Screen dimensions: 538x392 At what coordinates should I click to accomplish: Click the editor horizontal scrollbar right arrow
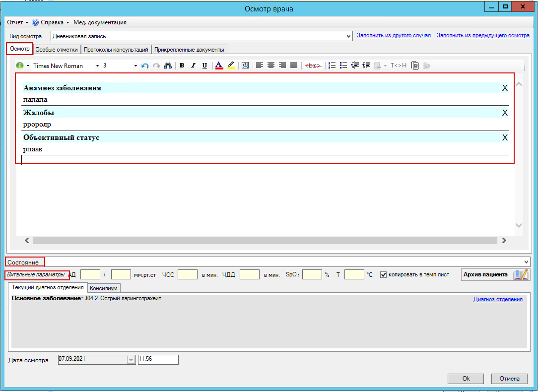504,241
